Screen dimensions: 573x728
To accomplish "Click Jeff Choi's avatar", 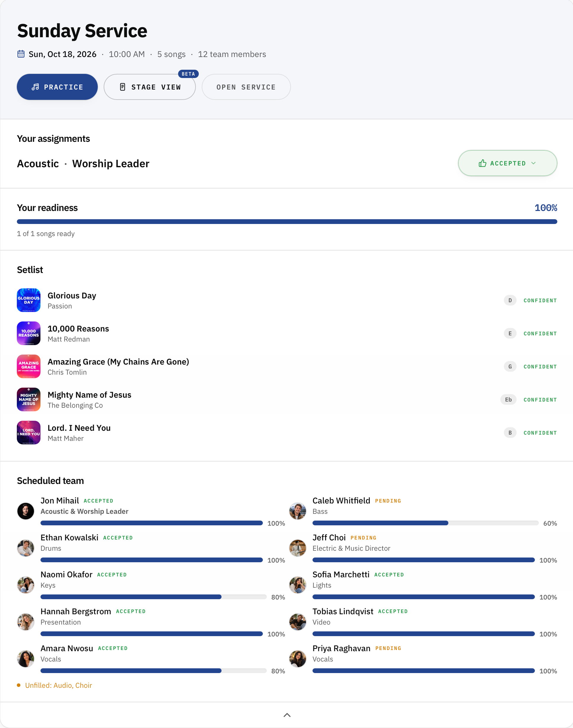I will (x=298, y=548).
